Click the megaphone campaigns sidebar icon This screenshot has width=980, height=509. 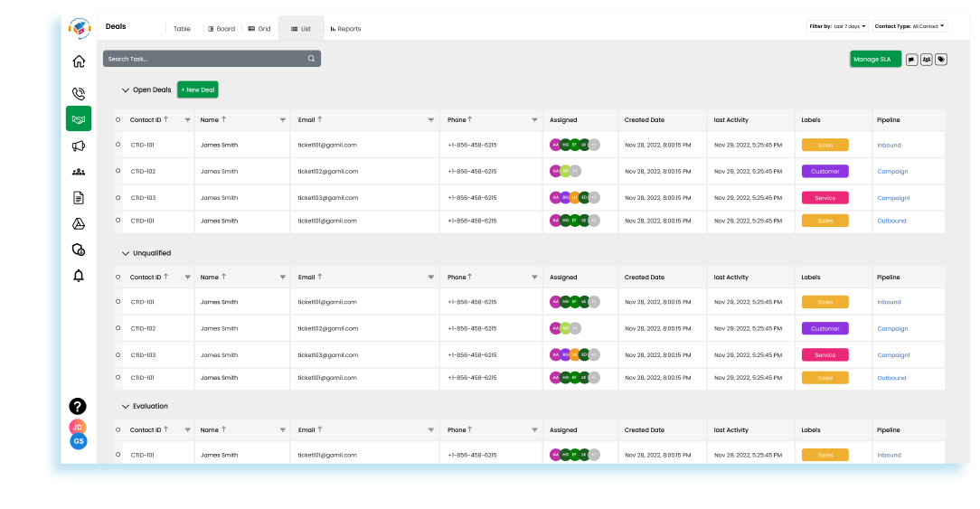point(79,146)
